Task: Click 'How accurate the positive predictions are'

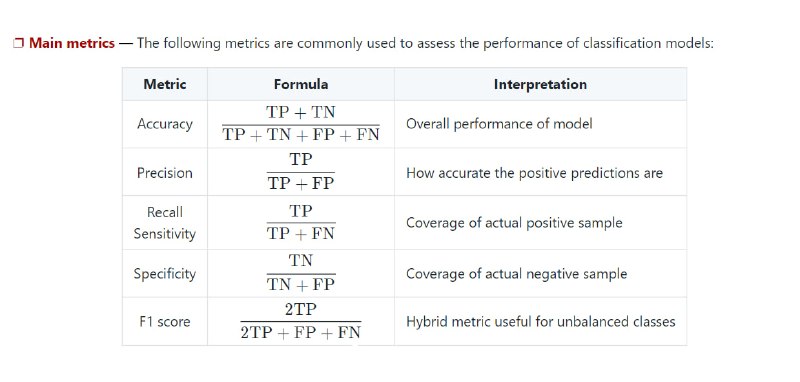Action: (x=534, y=173)
